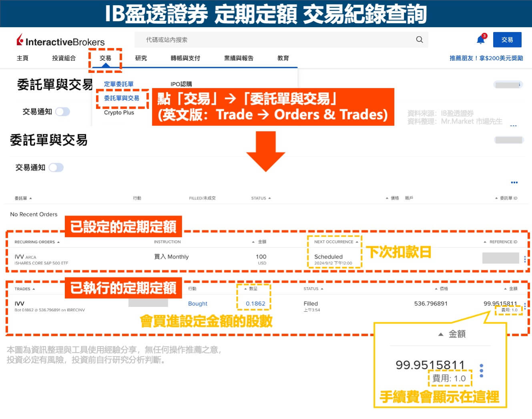Open the three-dot menu above the 委託單 ID header
The height and width of the screenshot is (419, 532).
(514, 182)
